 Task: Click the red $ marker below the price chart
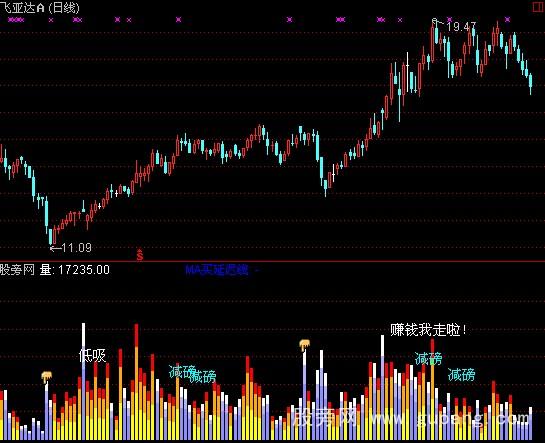140,255
